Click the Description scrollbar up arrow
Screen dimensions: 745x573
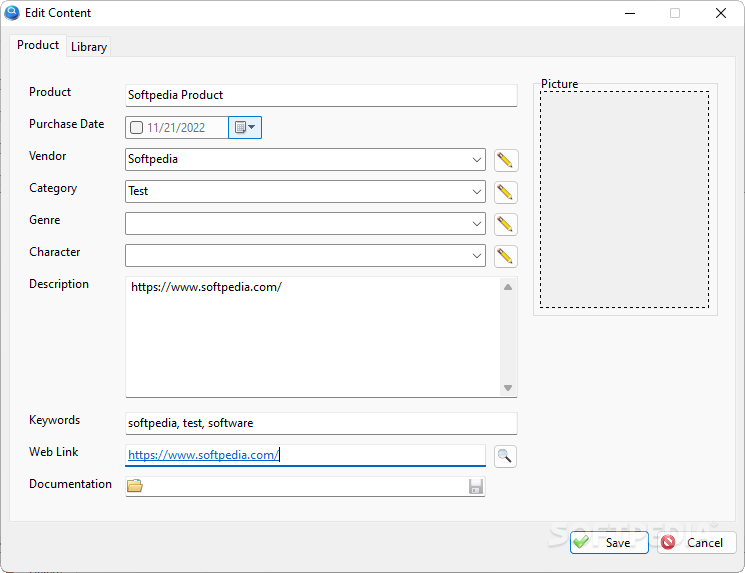(508, 287)
